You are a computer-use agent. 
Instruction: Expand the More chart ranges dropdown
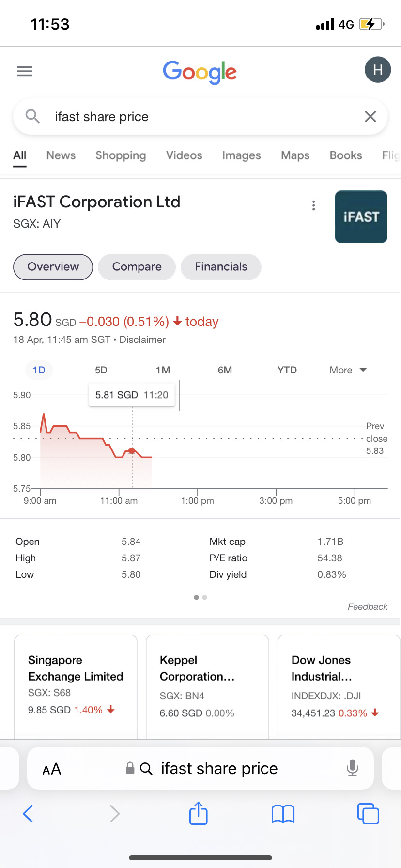(x=348, y=370)
